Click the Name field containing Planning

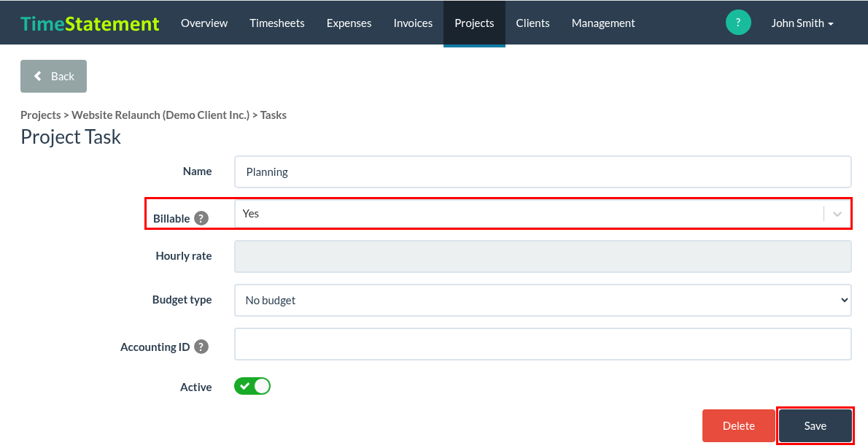pos(543,171)
